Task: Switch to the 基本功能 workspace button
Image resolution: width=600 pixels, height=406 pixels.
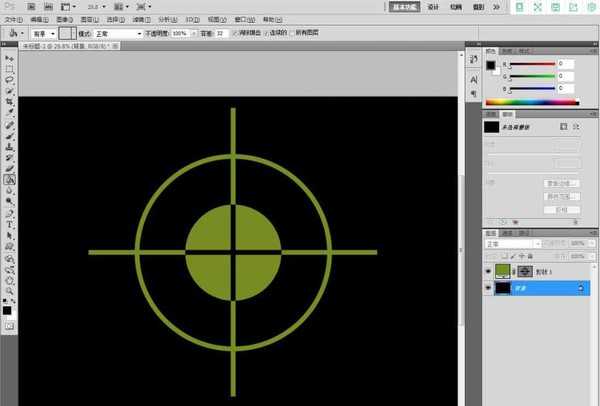Action: click(403, 6)
